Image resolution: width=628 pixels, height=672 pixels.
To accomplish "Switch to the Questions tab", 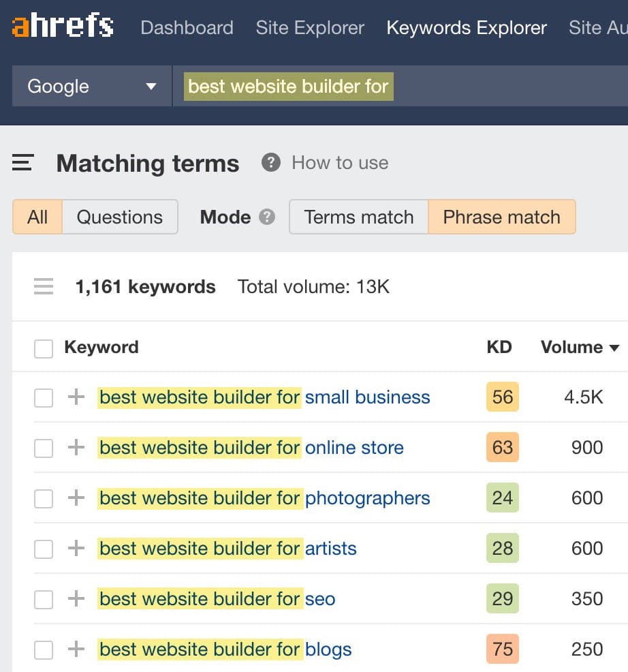I will click(x=120, y=217).
